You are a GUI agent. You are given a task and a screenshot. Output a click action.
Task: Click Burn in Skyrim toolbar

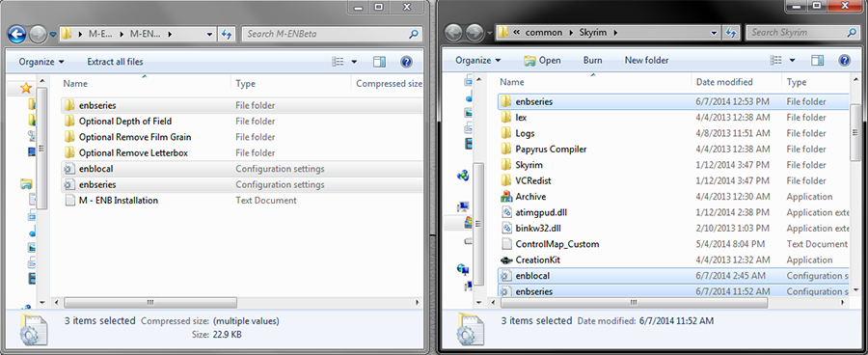click(592, 61)
